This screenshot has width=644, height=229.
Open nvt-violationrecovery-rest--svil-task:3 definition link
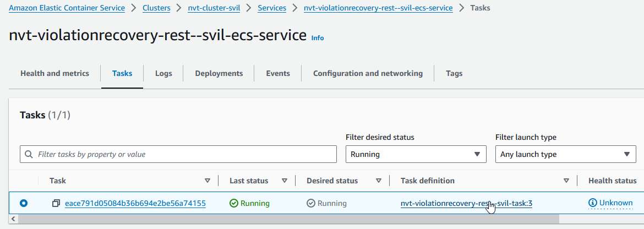click(x=466, y=204)
